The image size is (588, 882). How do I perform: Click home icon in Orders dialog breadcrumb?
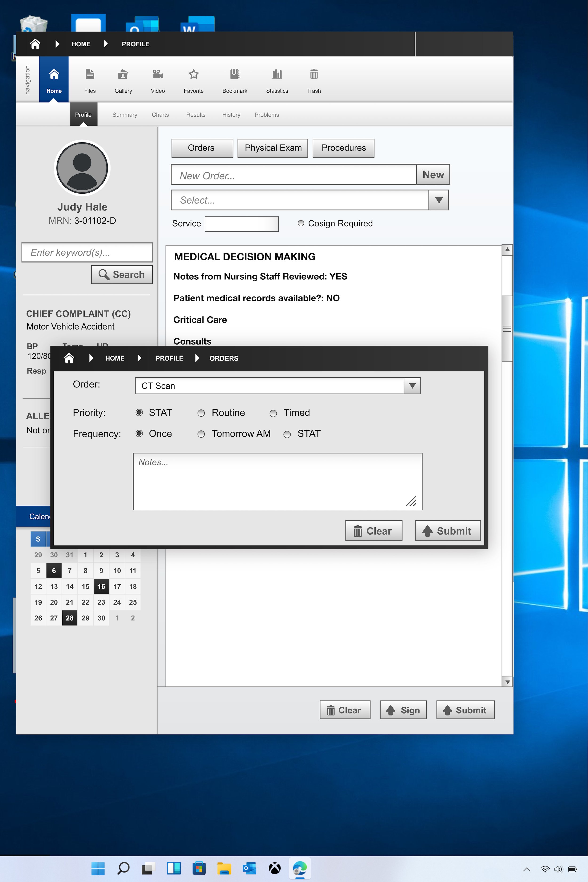click(69, 358)
